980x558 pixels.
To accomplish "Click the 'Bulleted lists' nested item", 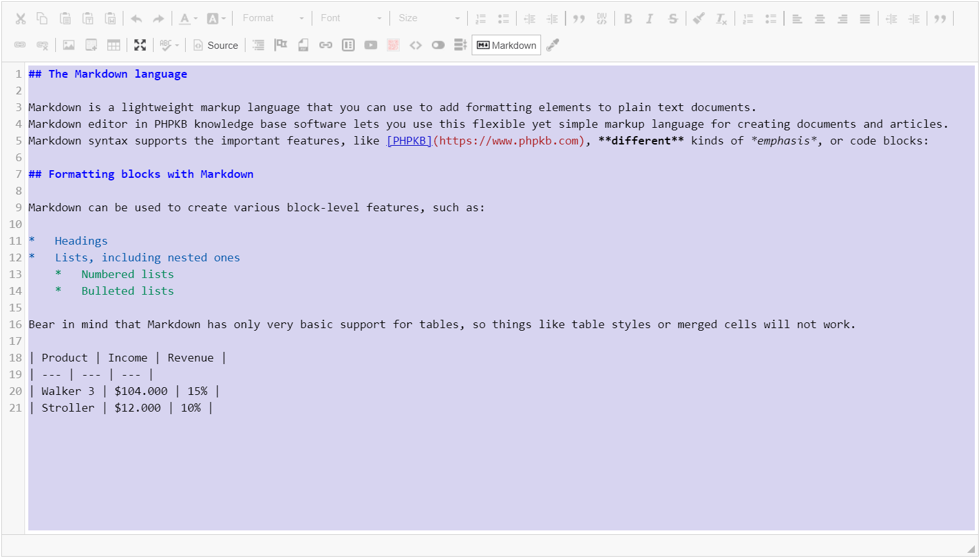I will pyautogui.click(x=127, y=291).
